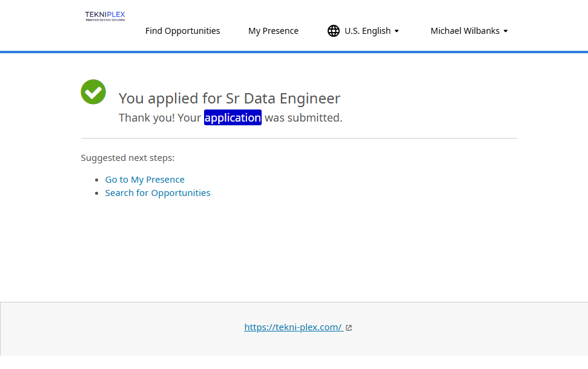Click the external link icon in footer
Image resolution: width=588 pixels, height=369 pixels.
(349, 328)
